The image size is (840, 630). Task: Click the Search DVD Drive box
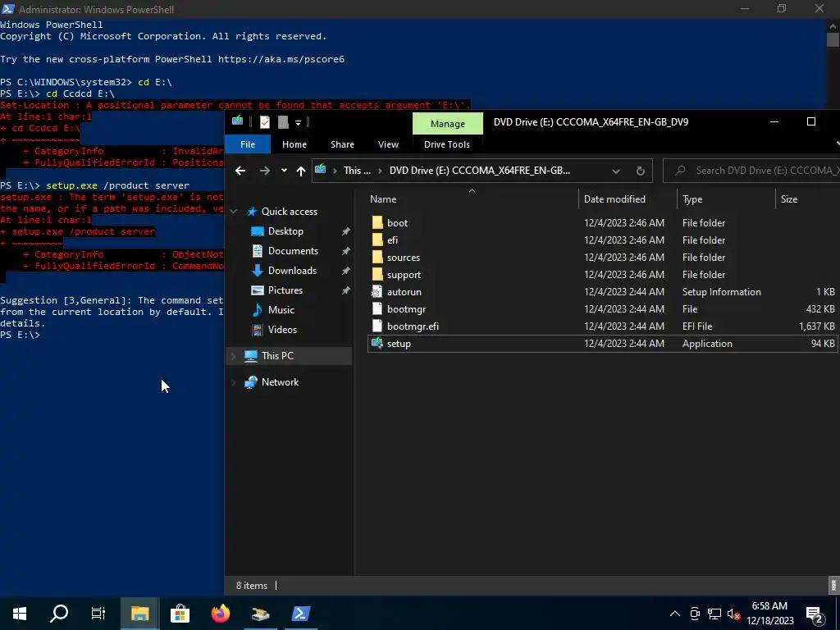click(753, 171)
